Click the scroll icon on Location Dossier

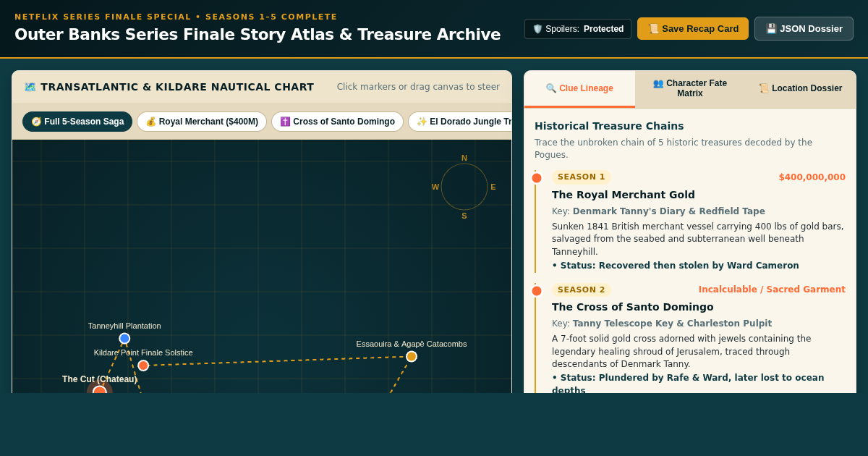tap(764, 88)
